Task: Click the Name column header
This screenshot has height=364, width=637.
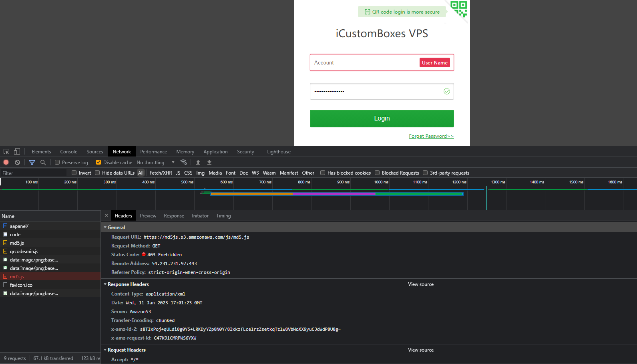Action: coord(50,216)
